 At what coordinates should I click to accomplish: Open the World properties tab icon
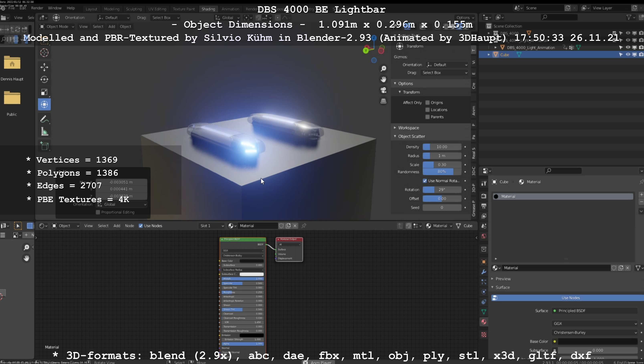click(x=484, y=236)
